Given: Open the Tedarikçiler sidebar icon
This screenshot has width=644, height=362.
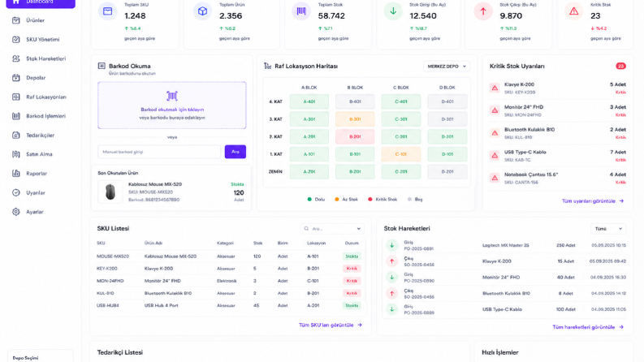Looking at the screenshot, I should click(16, 135).
